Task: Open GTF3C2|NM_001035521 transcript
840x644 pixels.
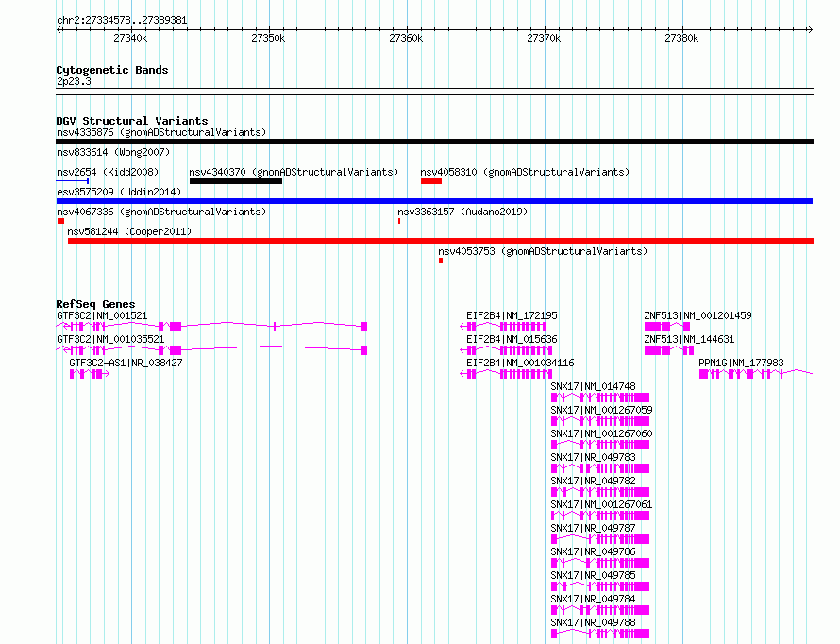Action: click(110, 339)
